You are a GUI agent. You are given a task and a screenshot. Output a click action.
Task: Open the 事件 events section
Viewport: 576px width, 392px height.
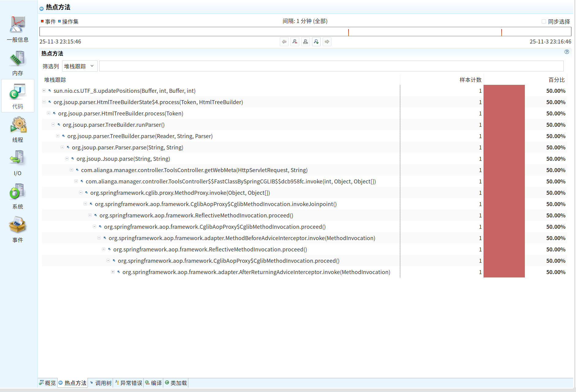point(18,230)
